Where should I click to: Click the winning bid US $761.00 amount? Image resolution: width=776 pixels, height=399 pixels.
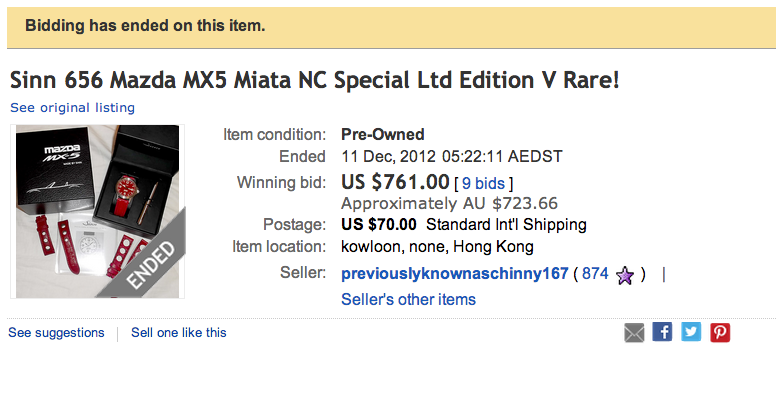[x=395, y=182]
